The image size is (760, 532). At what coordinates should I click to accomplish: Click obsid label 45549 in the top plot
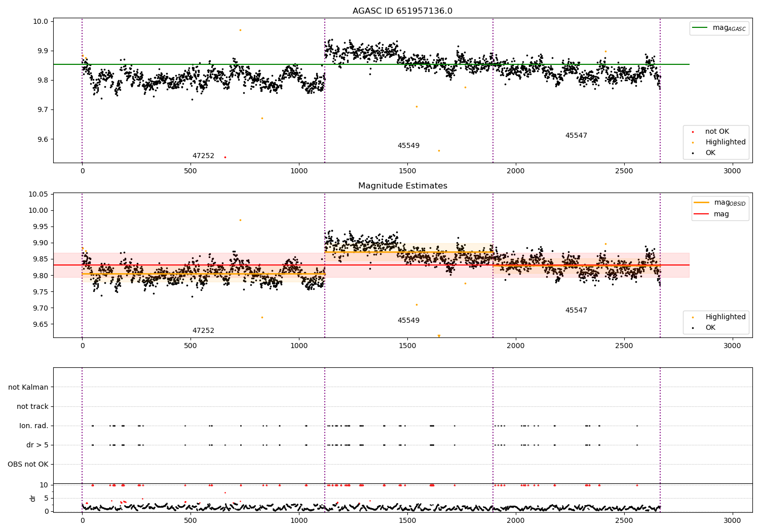pos(408,146)
